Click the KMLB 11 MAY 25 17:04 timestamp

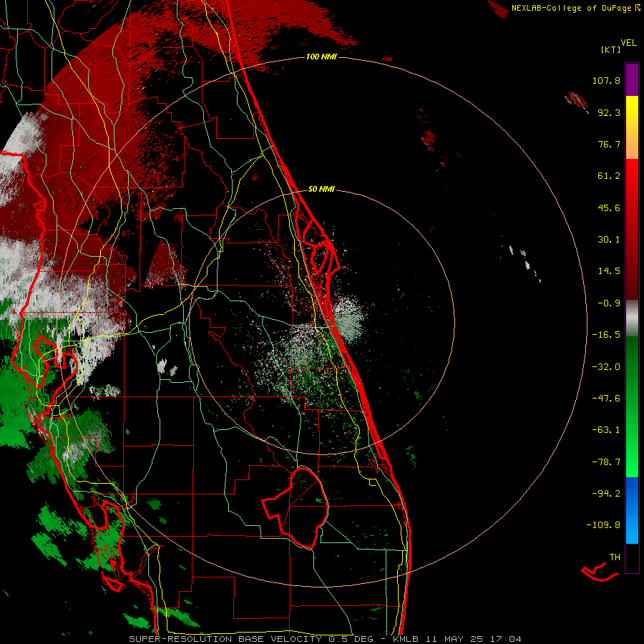(457, 639)
